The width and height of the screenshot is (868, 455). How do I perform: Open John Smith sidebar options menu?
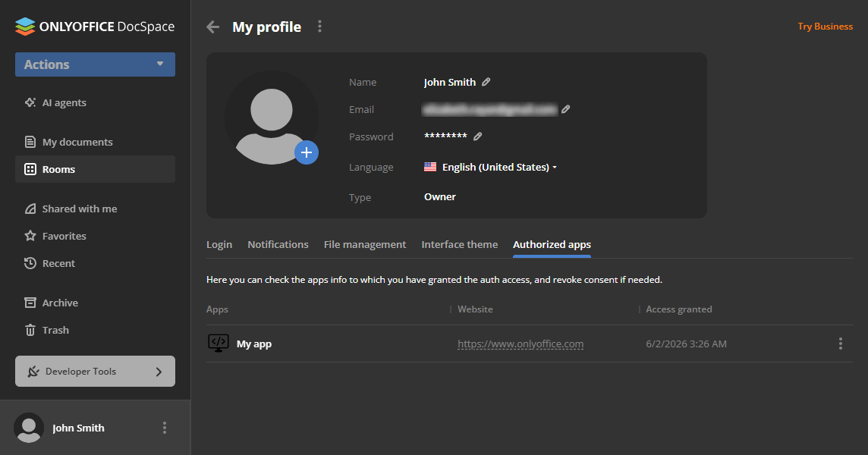[x=165, y=428]
